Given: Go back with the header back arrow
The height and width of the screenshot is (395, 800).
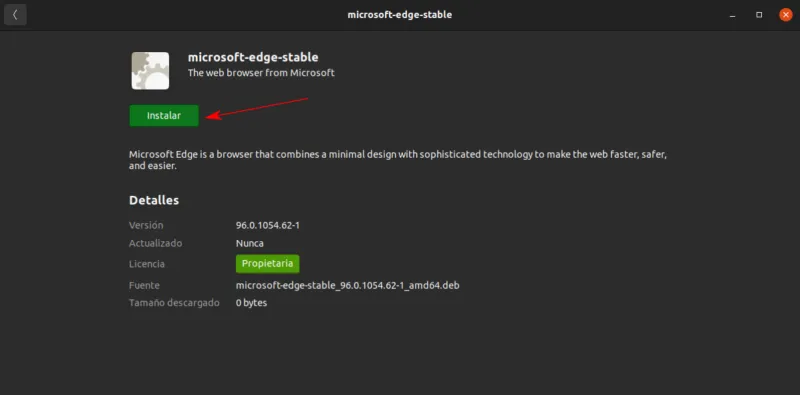Looking at the screenshot, I should (x=15, y=15).
